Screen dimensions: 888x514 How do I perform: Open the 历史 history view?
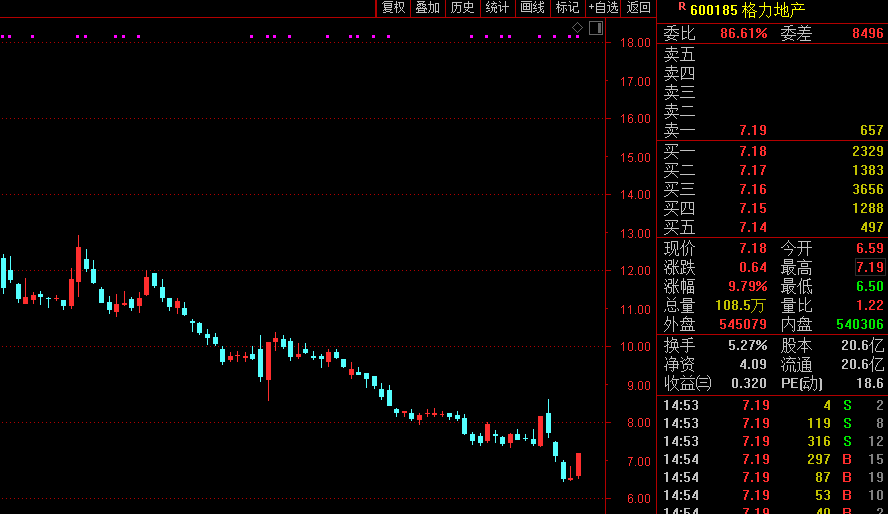(x=462, y=8)
